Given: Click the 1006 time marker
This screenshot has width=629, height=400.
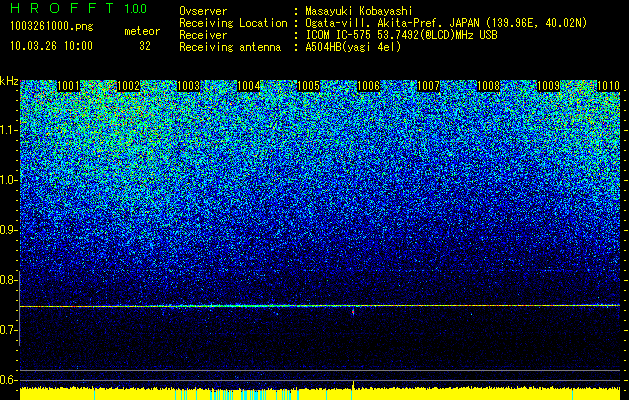Looking at the screenshot, I should click(368, 86).
